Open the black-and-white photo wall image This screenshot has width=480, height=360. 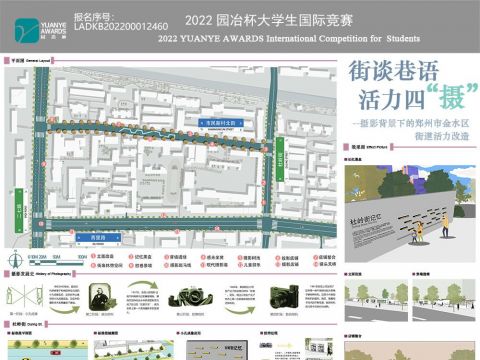(x=319, y=349)
